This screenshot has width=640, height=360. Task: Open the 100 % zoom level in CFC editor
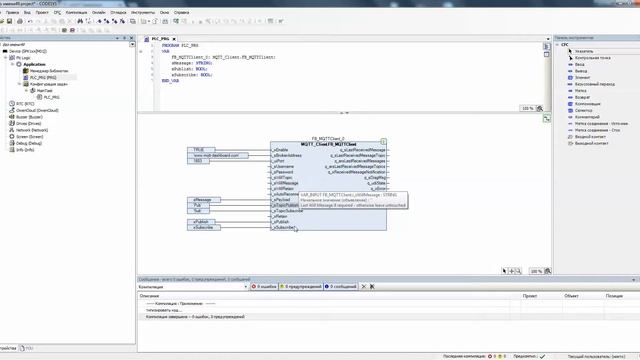[x=536, y=271]
